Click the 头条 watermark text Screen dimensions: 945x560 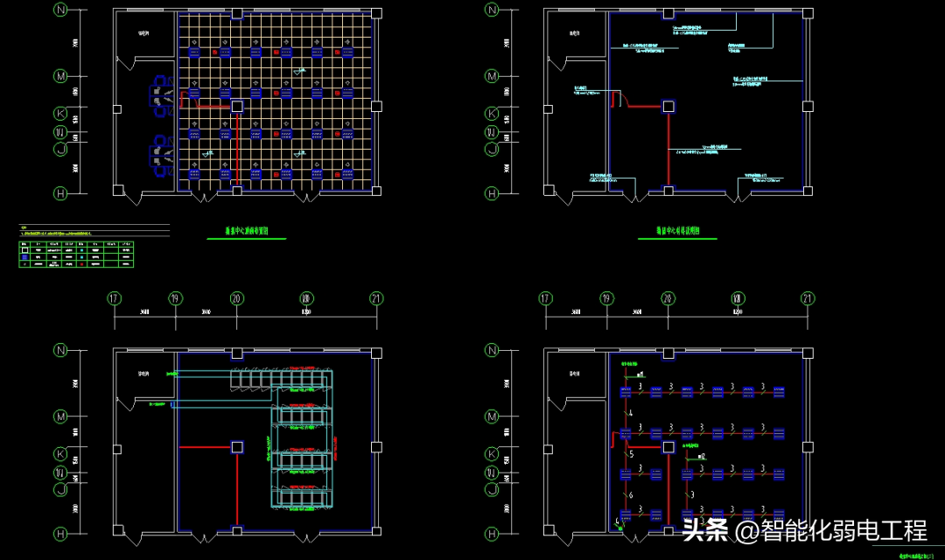pyautogui.click(x=704, y=530)
